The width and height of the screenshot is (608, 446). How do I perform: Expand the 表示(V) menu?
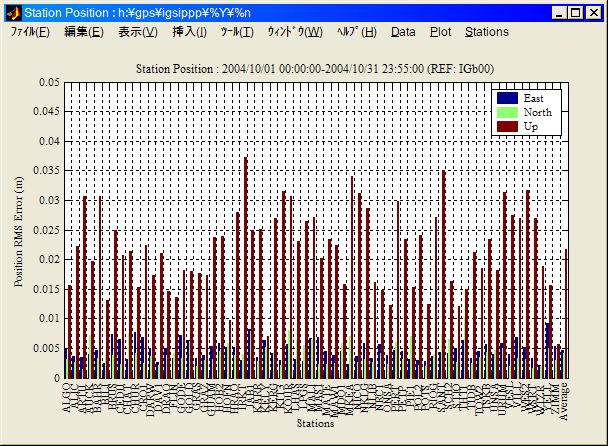click(138, 32)
